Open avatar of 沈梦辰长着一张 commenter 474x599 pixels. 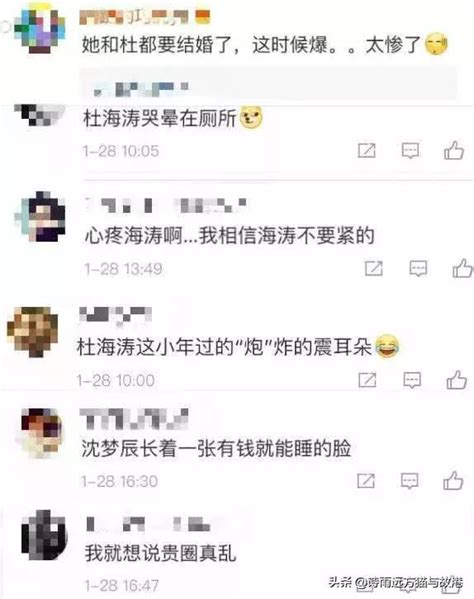click(x=41, y=433)
